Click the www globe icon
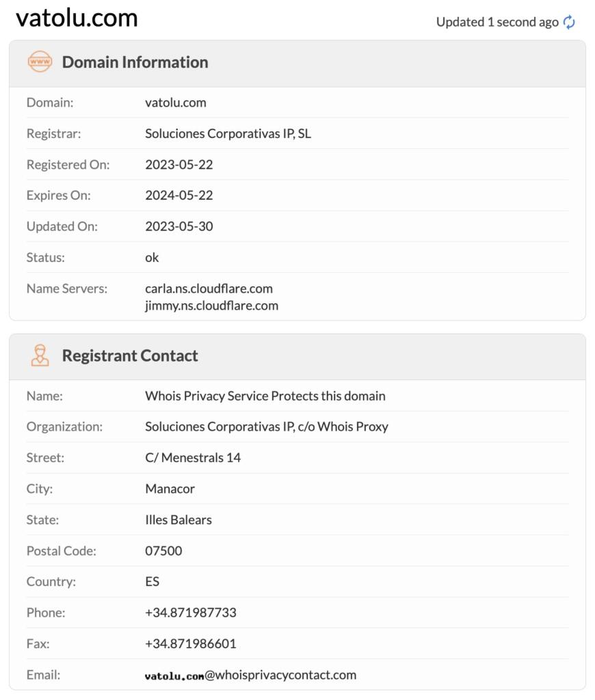Viewport: 595px width, 700px height. [x=40, y=62]
